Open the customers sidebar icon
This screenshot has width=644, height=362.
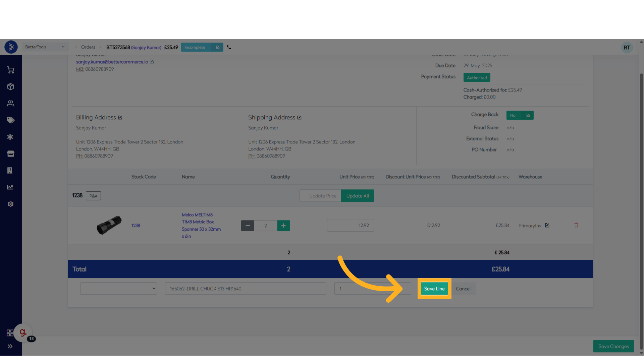[x=10, y=104]
